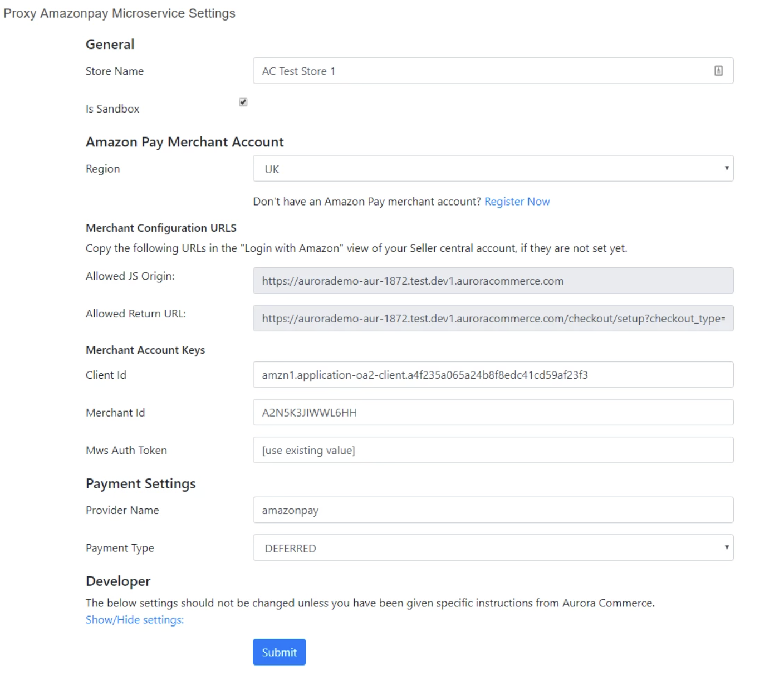Focus the Store Name input field
The width and height of the screenshot is (784, 675).
click(493, 71)
